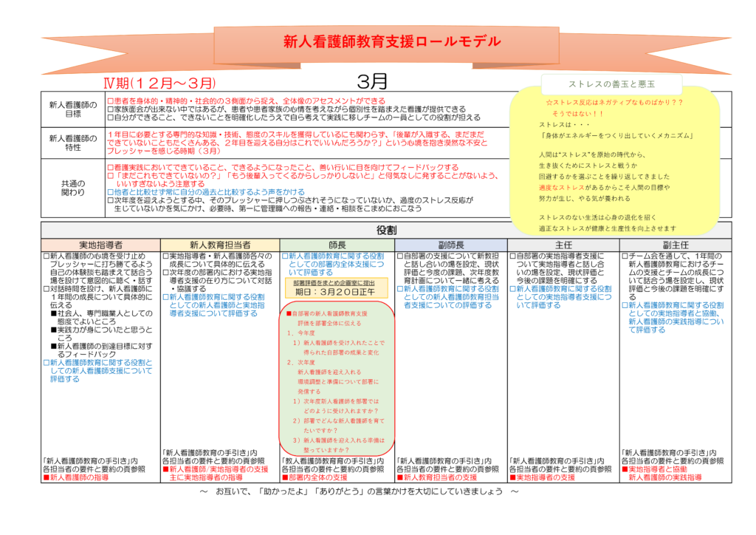Click the large 3月 month heading
The height and width of the screenshot is (535, 756).
(372, 81)
